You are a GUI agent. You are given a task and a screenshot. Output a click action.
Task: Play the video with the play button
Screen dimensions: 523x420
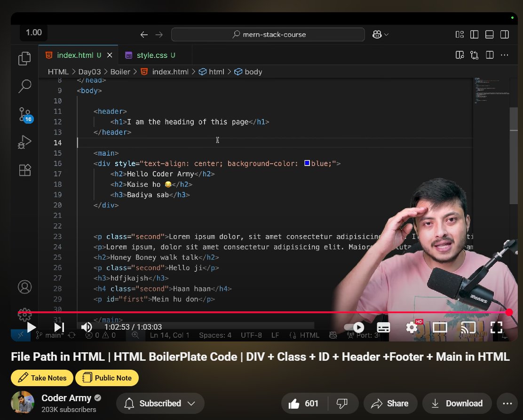coord(31,327)
